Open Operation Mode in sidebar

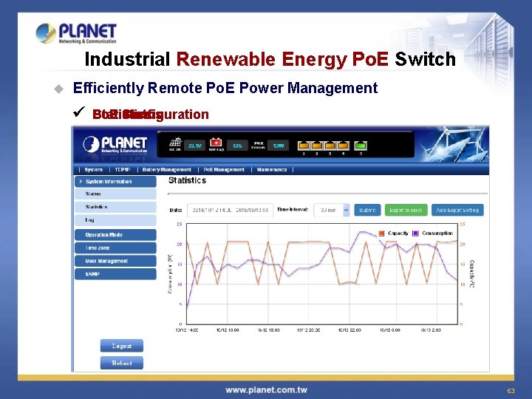point(115,235)
